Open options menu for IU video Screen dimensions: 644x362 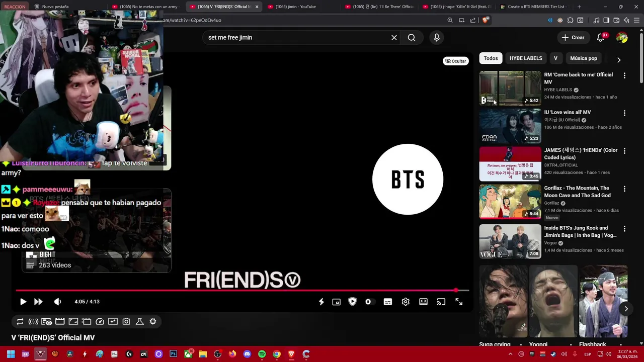624,113
